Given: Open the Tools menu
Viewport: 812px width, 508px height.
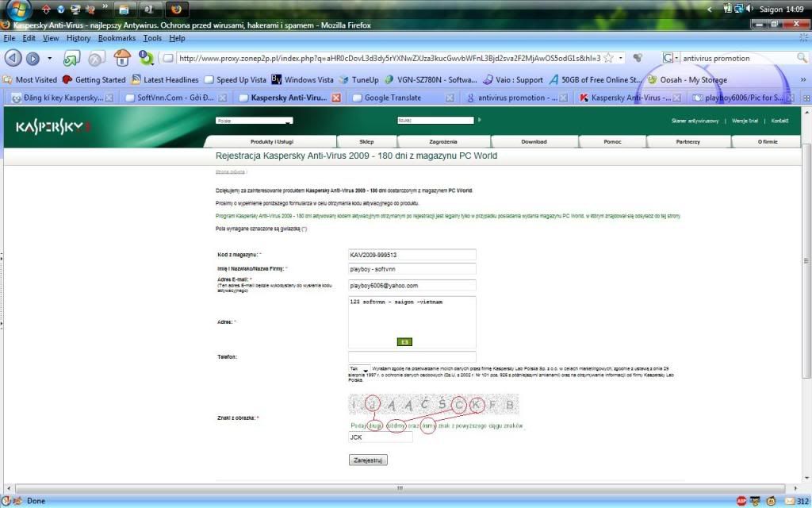Looking at the screenshot, I should (x=152, y=38).
